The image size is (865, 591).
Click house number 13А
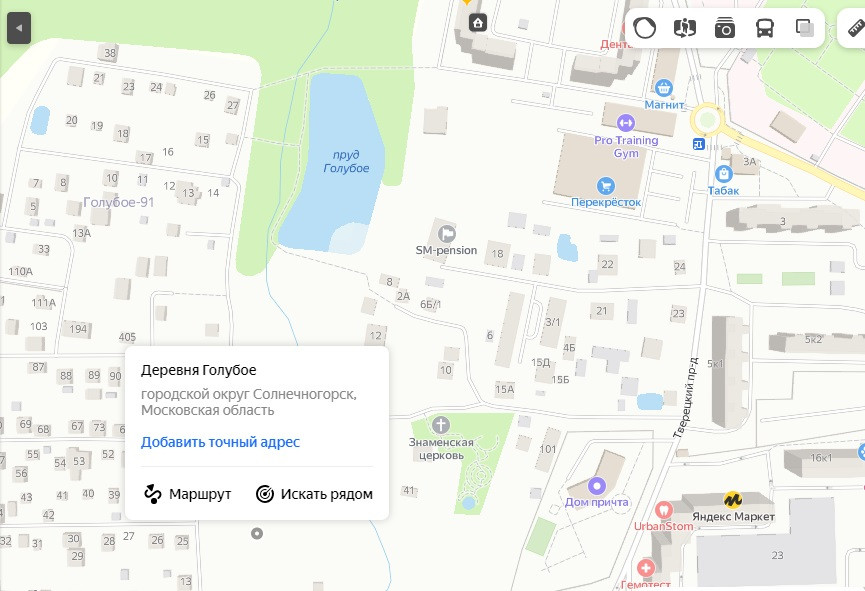82,233
